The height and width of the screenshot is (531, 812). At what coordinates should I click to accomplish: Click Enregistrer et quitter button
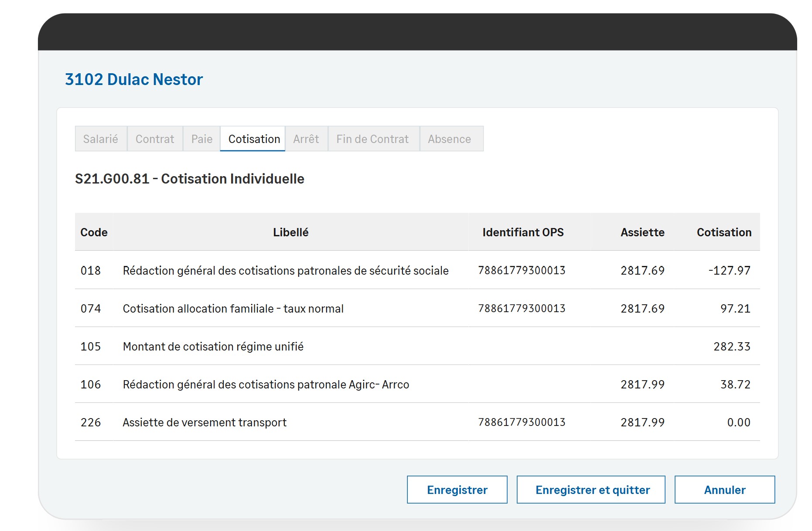591,490
